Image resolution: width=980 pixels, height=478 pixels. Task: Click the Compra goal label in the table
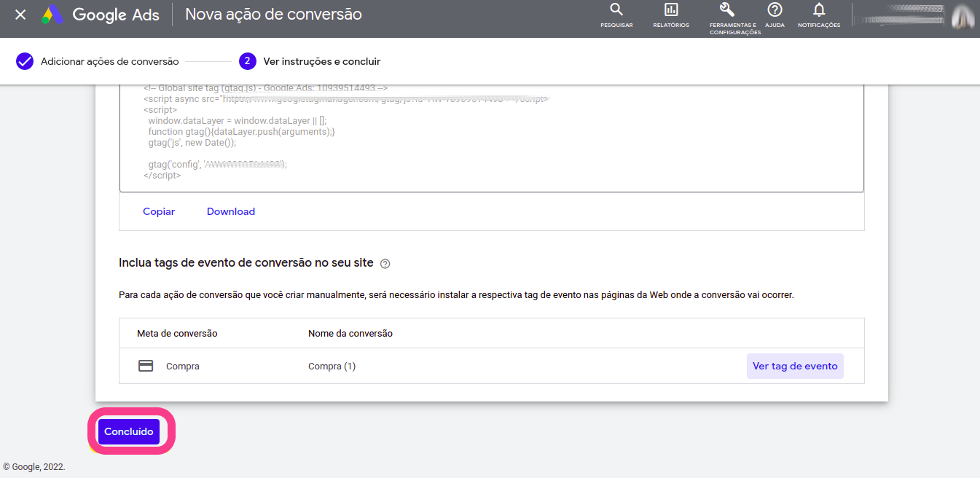click(x=183, y=366)
